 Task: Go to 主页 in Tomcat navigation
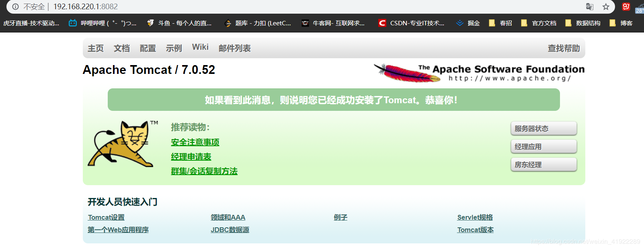coord(96,48)
